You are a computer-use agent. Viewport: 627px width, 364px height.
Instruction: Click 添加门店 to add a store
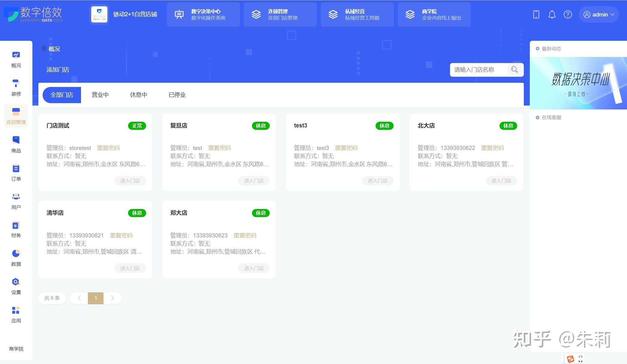pos(58,70)
